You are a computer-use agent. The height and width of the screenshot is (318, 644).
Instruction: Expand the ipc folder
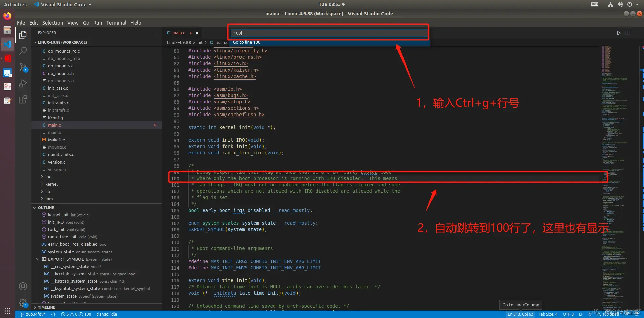(48, 177)
